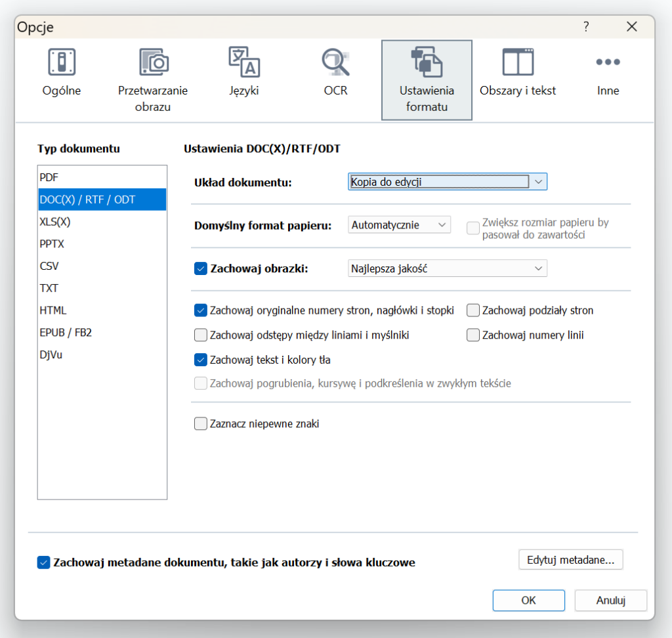Enable Zachowaj podziały stron checkbox
The height and width of the screenshot is (638, 672).
tap(473, 310)
